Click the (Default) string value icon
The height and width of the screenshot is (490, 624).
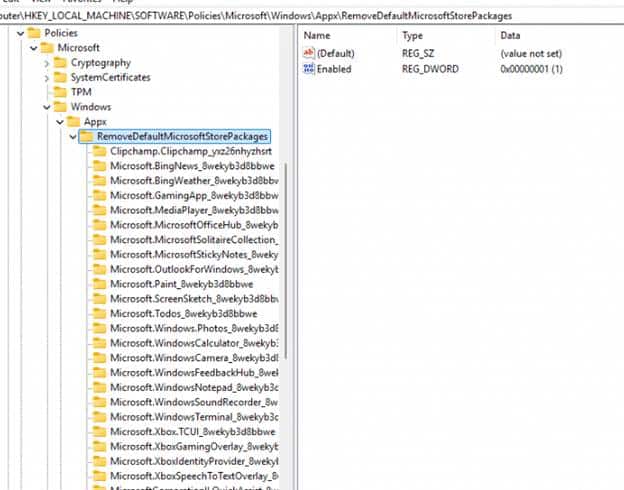[309, 53]
